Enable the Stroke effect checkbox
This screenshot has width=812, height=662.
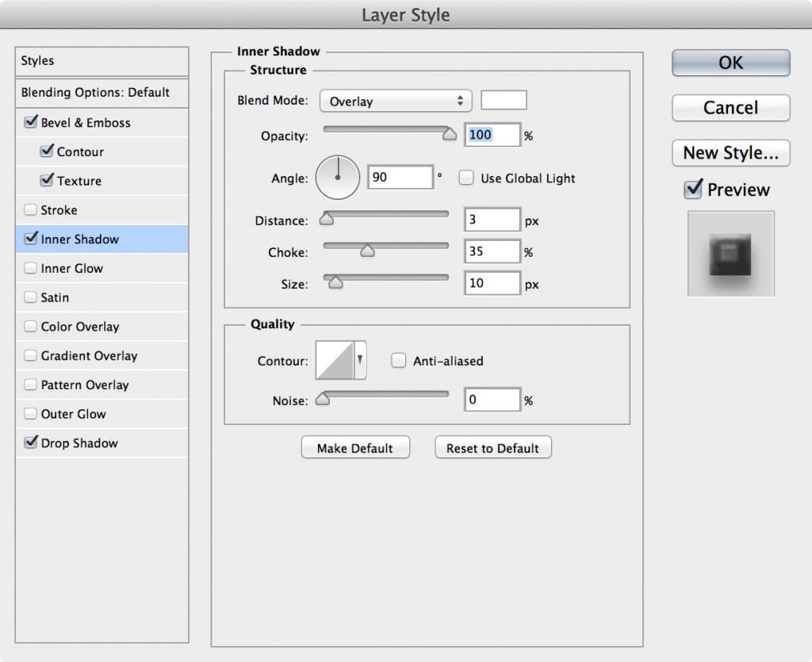(x=31, y=210)
